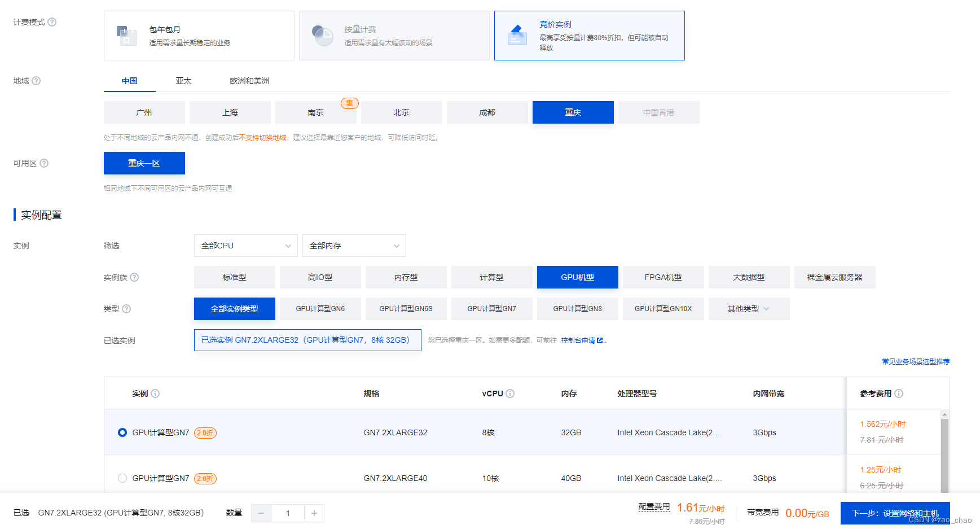Expand the 其他类型 dropdown
Screen dimensions: 980x529
click(x=749, y=309)
